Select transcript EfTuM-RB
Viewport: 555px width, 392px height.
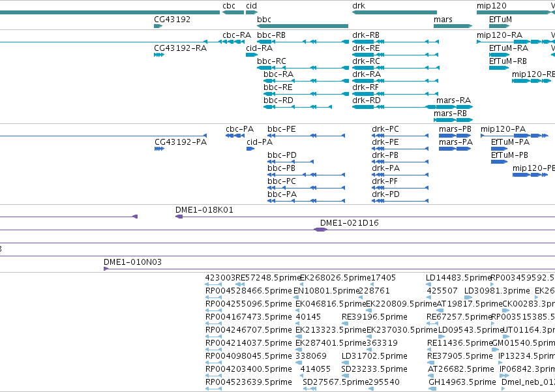point(507,61)
